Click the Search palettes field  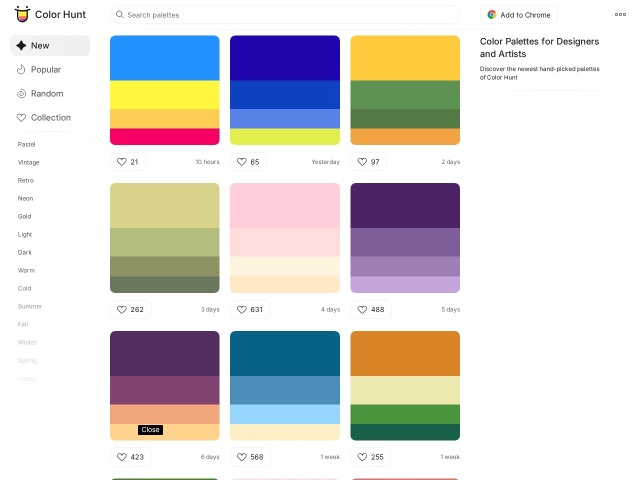click(x=284, y=15)
